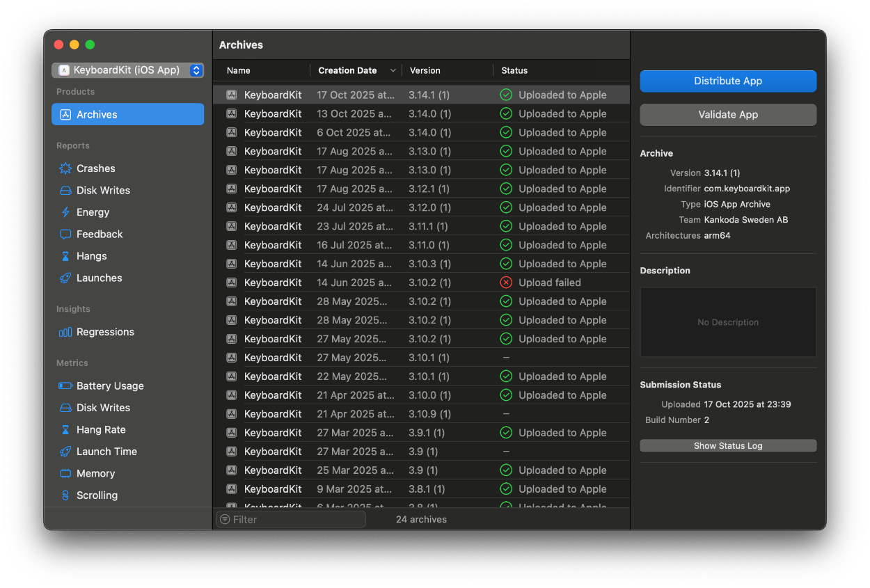Screen dimensions: 870x588
Task: Click the Distribute App button
Action: click(x=727, y=81)
